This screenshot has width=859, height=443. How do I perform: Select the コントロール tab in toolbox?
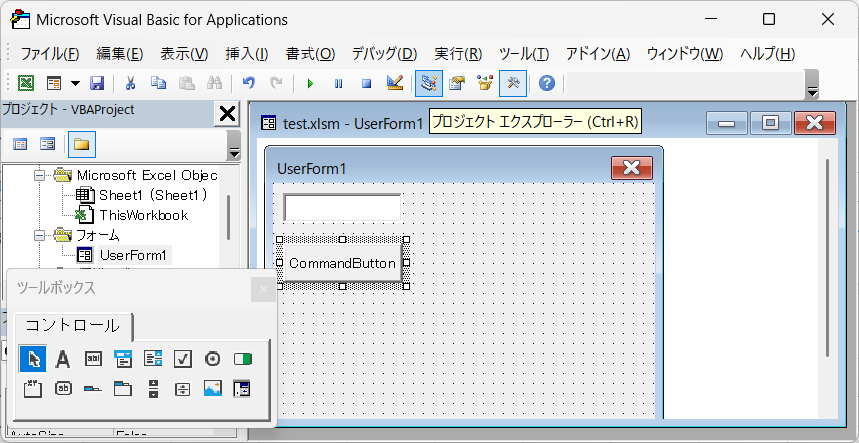click(x=73, y=326)
